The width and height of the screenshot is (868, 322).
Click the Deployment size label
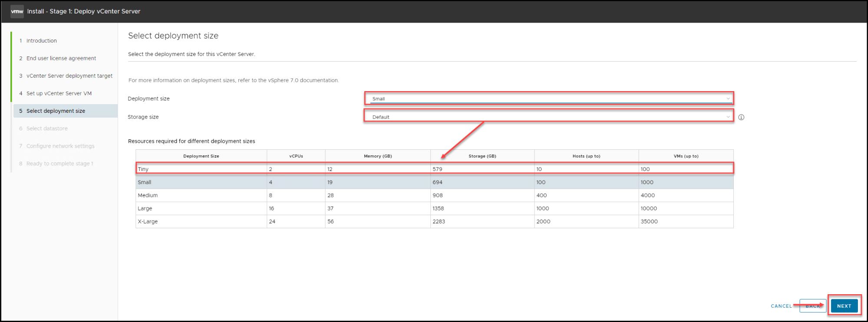tap(149, 99)
